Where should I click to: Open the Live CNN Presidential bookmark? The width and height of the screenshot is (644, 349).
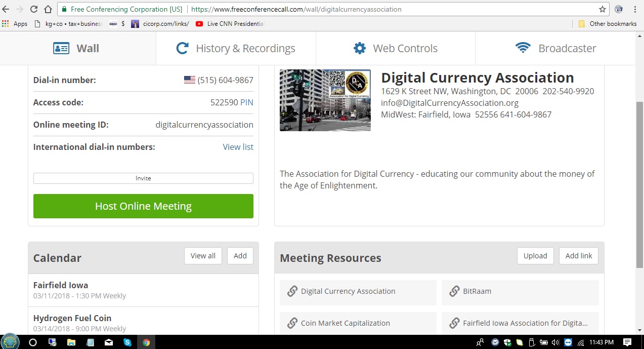[230, 24]
